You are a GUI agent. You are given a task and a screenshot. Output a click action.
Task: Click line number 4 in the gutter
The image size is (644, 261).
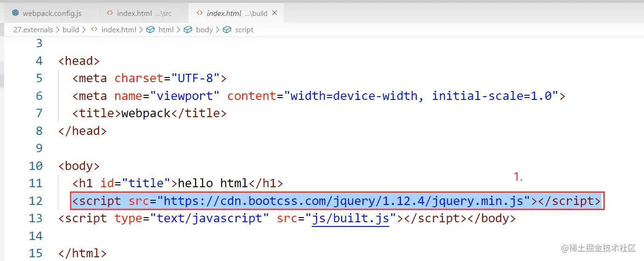39,61
